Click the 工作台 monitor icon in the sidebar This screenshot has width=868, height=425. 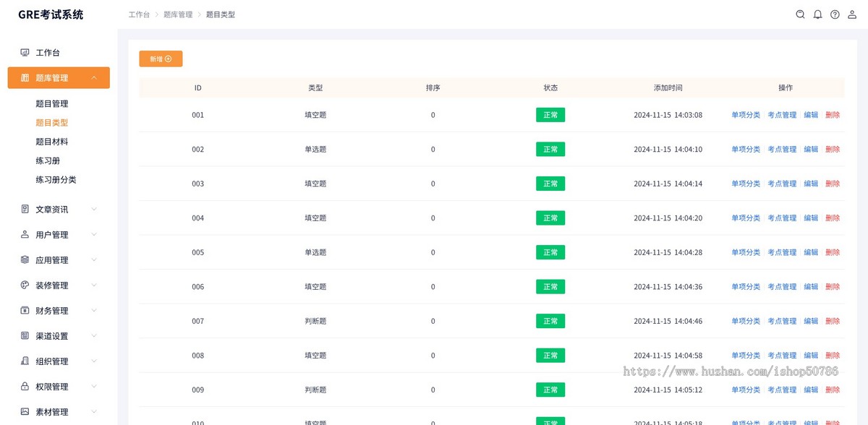pos(25,53)
